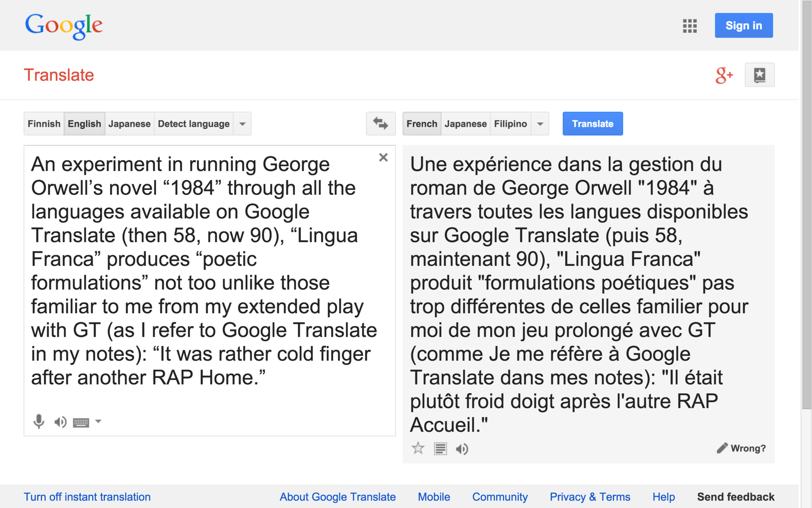Open the Google apps grid

coord(689,26)
